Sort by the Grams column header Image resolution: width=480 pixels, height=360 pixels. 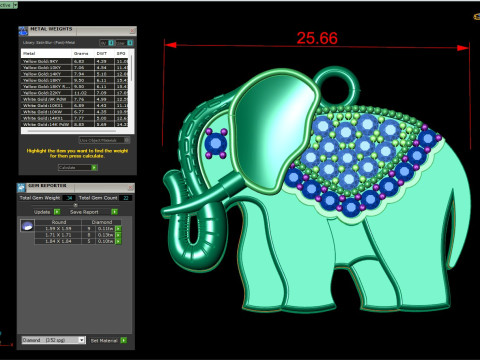(83, 53)
